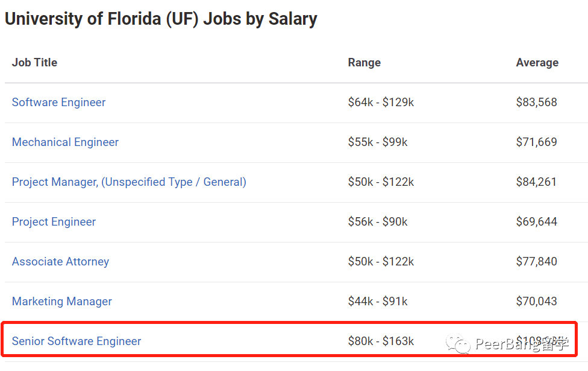
Task: Open the Mechanical Engineer job link
Action: tap(65, 142)
